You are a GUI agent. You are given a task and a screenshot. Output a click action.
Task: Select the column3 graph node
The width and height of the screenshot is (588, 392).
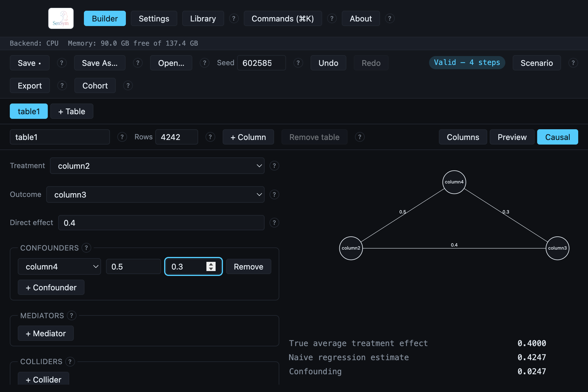[x=557, y=248]
